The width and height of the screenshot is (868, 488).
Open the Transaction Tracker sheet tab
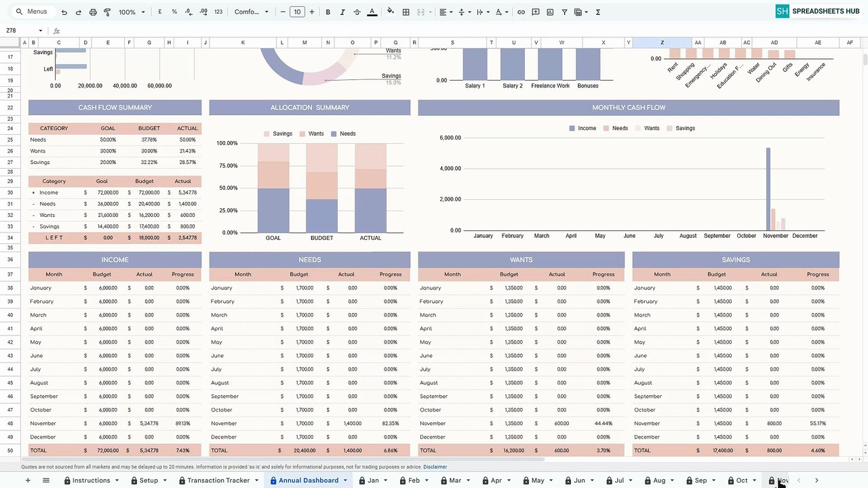pyautogui.click(x=218, y=481)
